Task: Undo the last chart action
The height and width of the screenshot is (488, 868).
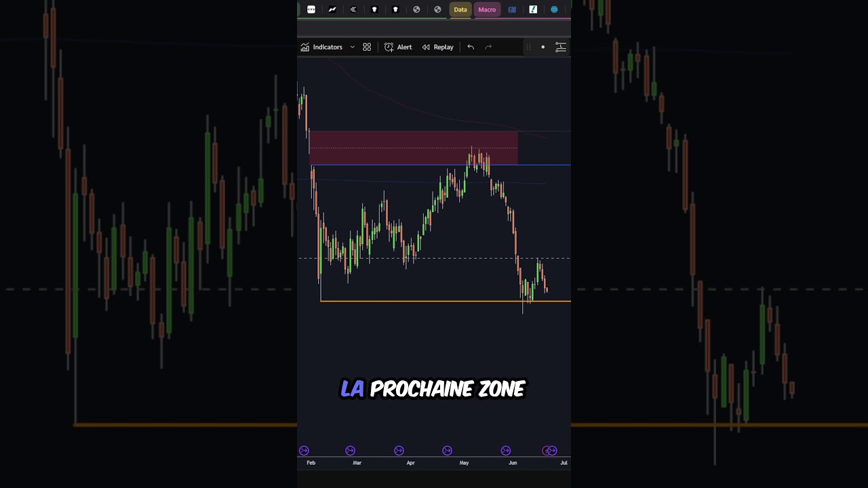Action: click(471, 47)
